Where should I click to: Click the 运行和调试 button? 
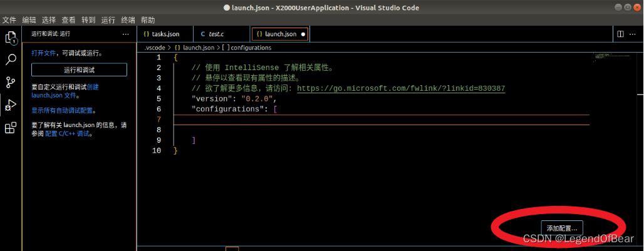80,69
